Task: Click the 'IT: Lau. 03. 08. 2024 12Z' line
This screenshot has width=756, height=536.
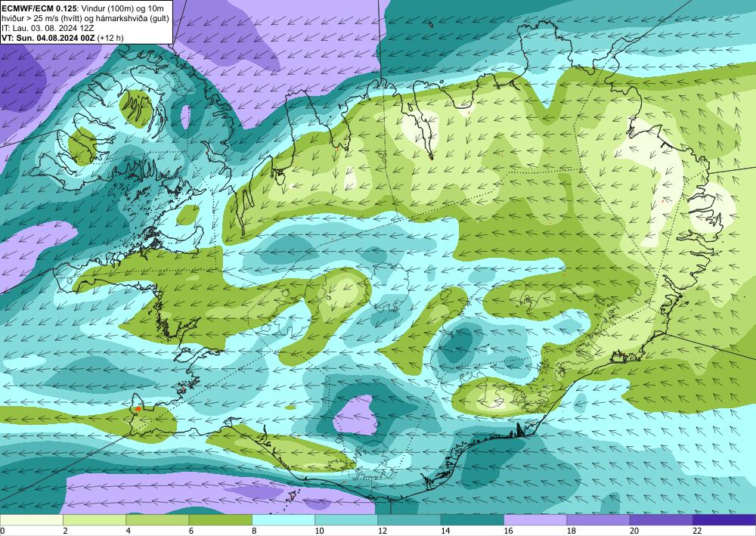Action: pyautogui.click(x=48, y=28)
